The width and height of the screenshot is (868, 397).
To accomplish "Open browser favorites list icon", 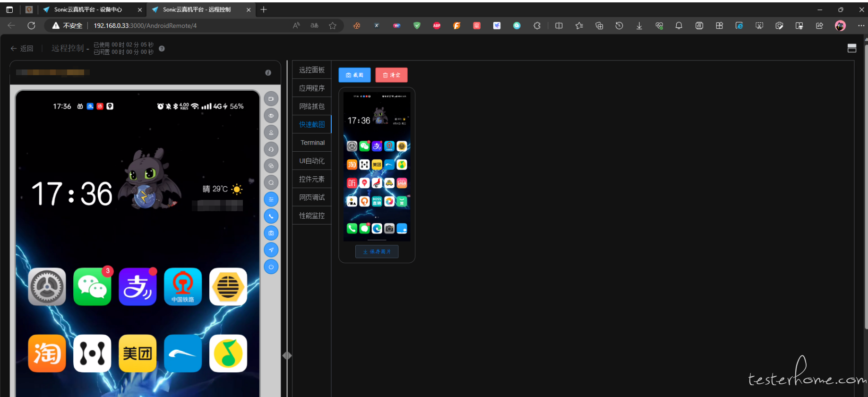I will pos(579,26).
